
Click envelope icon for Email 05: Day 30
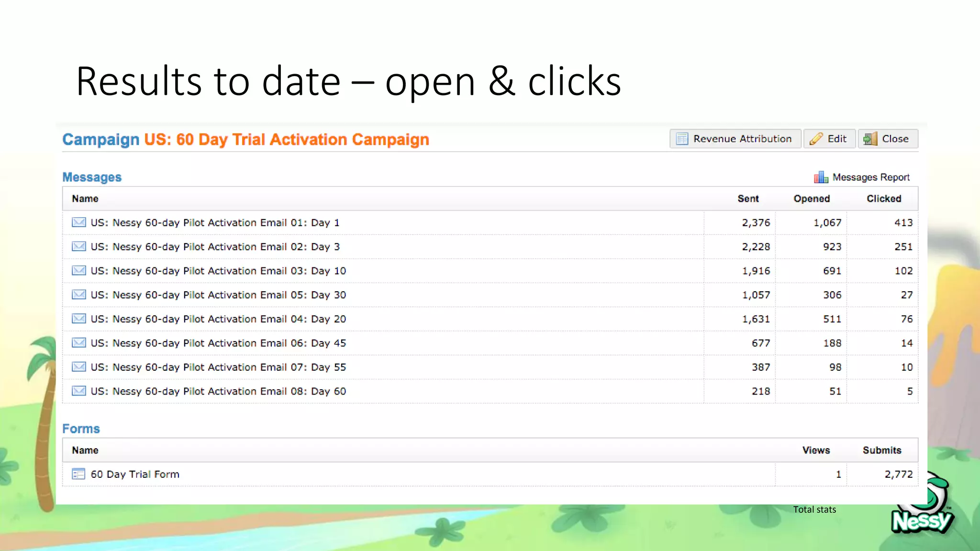79,295
